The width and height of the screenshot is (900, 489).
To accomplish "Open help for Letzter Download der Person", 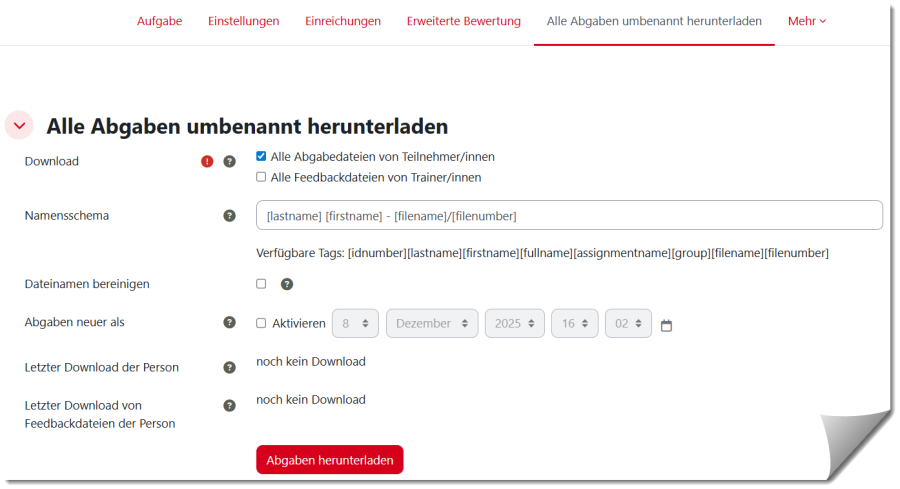I will 229,367.
